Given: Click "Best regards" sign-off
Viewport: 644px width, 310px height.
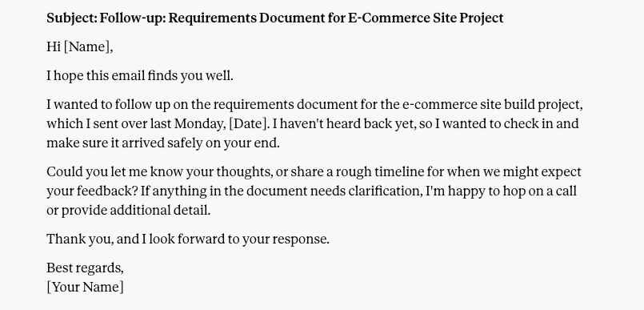Looking at the screenshot, I should [x=85, y=268].
